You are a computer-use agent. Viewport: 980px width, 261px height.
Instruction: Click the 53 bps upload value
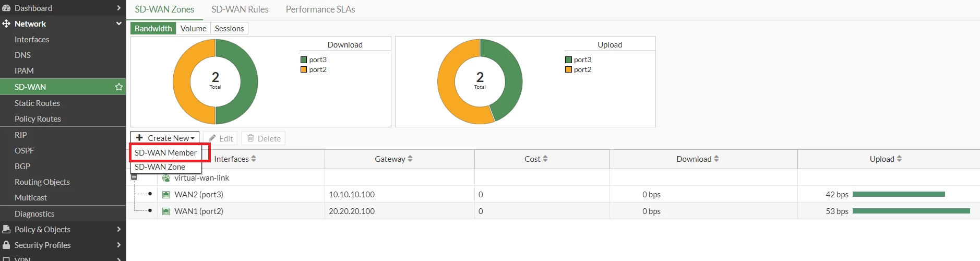(x=837, y=211)
